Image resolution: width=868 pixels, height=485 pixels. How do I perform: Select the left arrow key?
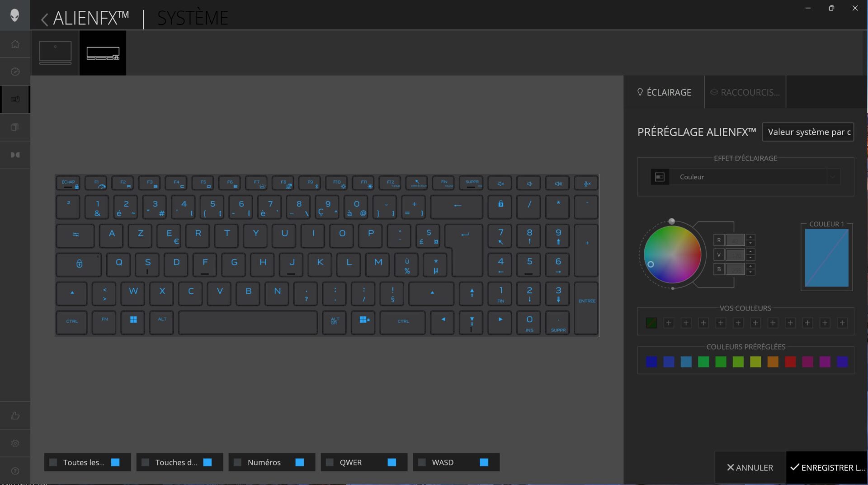pos(443,322)
